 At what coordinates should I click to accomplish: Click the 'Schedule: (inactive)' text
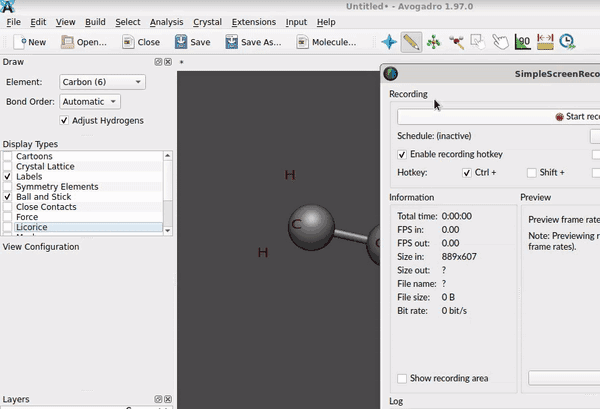coord(434,136)
